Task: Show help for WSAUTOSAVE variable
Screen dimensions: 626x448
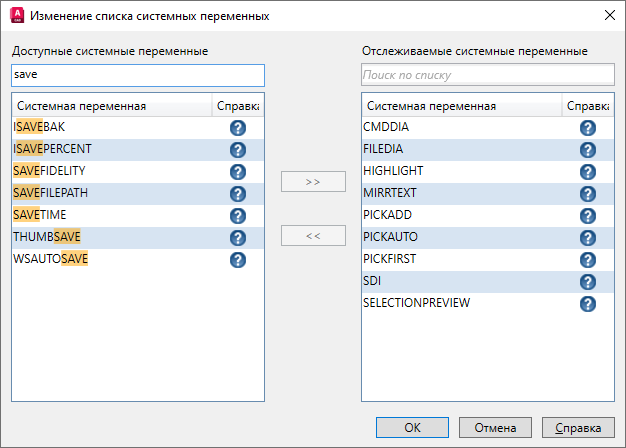Action: coord(238,260)
